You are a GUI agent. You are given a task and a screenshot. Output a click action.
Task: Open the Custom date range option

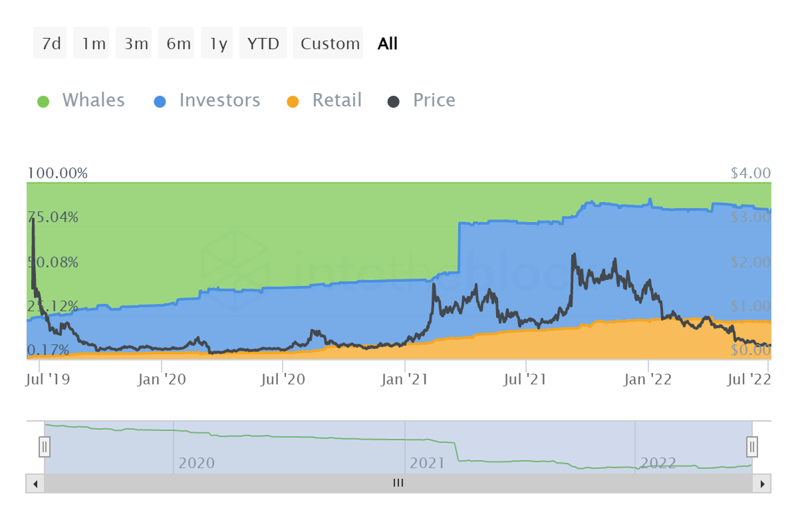329,43
